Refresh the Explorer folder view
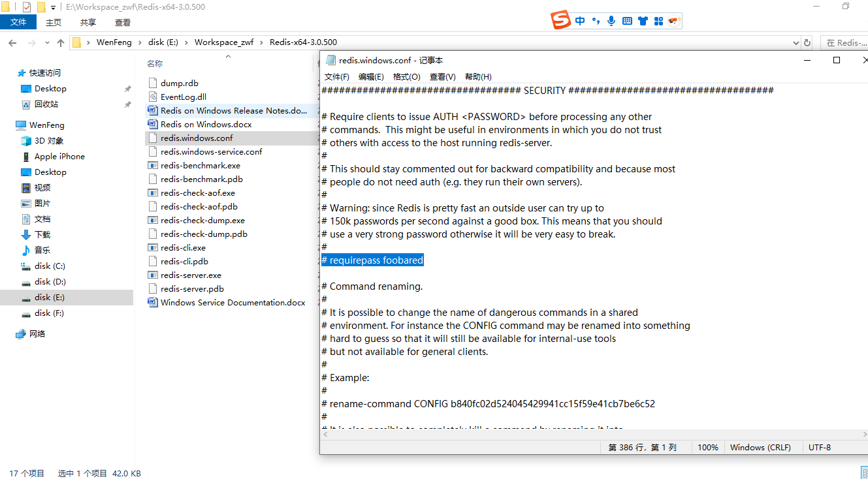This screenshot has height=479, width=868. (807, 42)
